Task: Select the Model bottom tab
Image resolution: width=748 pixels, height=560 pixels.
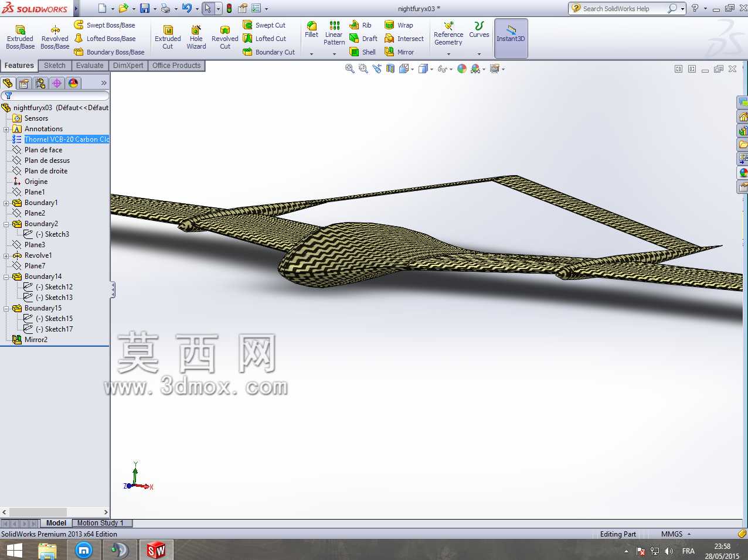Action: pos(56,523)
